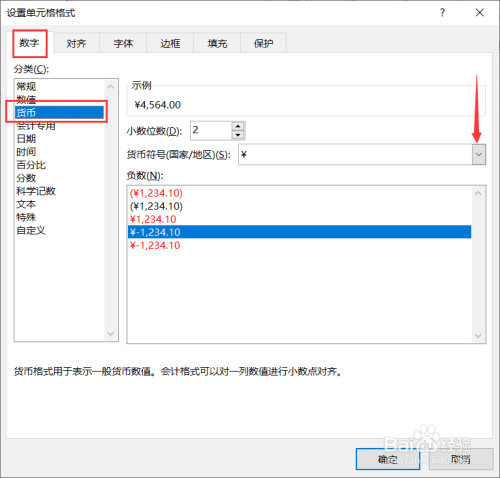This screenshot has height=478, width=500.
Task: Open the currency symbol dropdown arrow
Action: click(479, 154)
